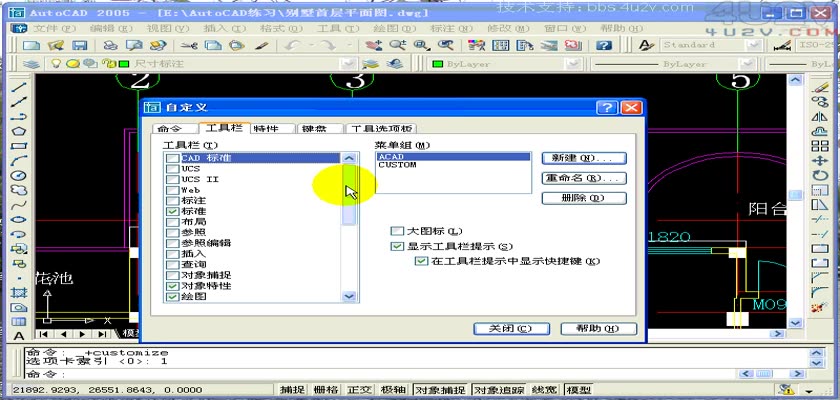Click the 关闭(C) button
This screenshot has width=840, height=400.
point(511,329)
